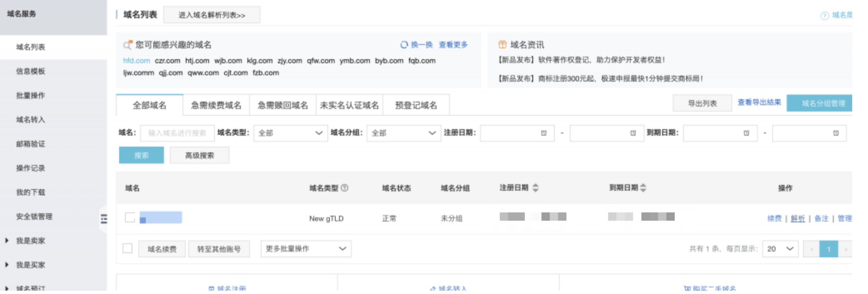This screenshot has width=868, height=294.
Task: Open the 软件著作权登记 news item
Action: (x=581, y=60)
